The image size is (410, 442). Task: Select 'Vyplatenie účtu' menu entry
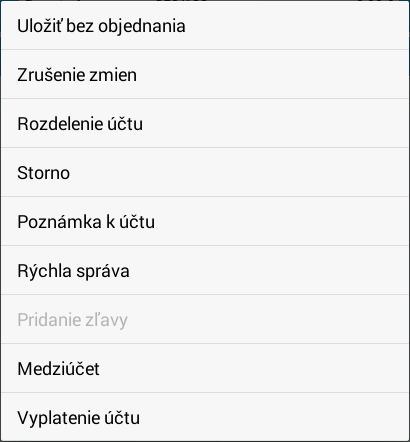pos(205,417)
